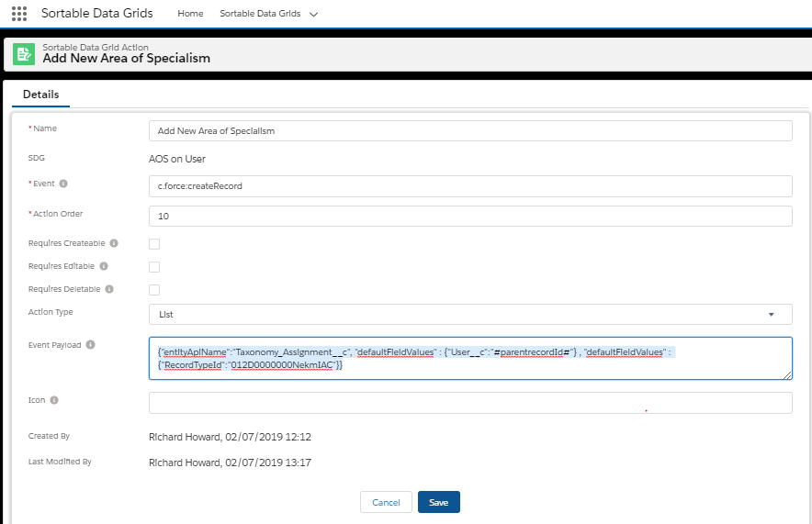Grab the Event Payload textarea resize handle

787,375
